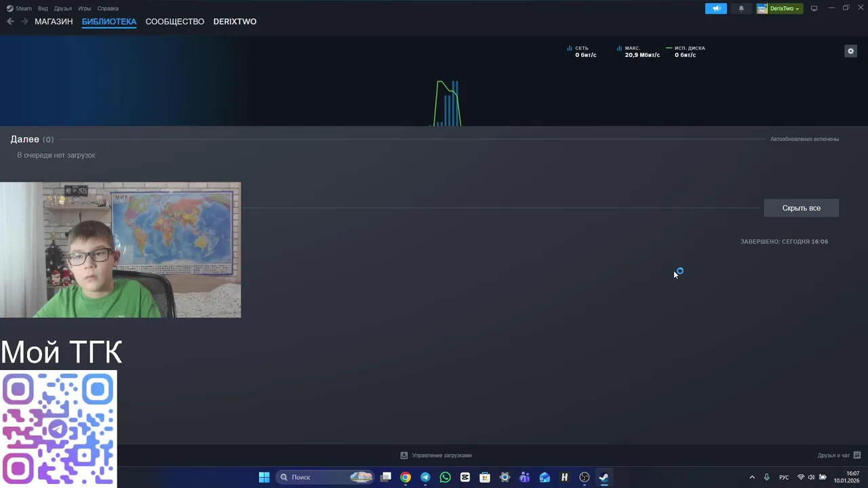Open Task View in the taskbar

pyautogui.click(x=386, y=477)
